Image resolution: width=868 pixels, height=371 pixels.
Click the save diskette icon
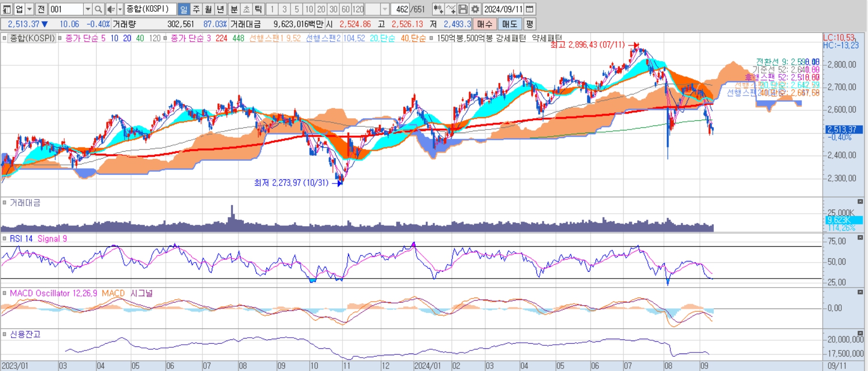tap(463, 9)
